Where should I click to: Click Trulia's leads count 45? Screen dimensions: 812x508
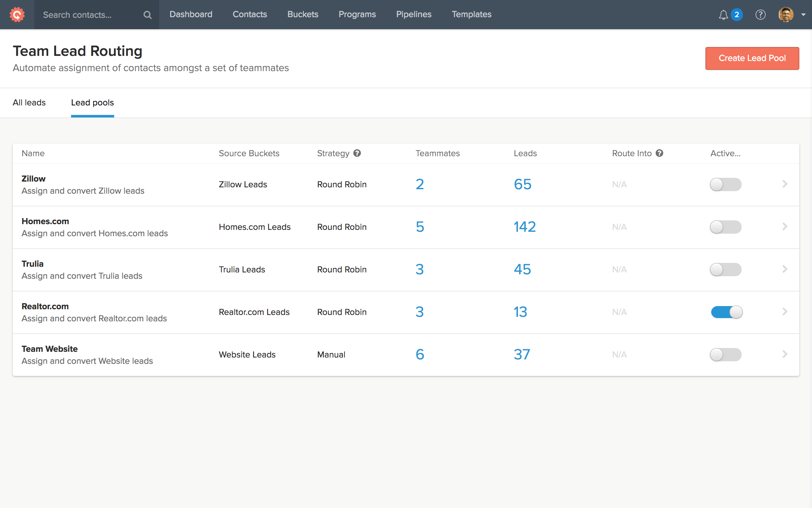[x=522, y=269]
